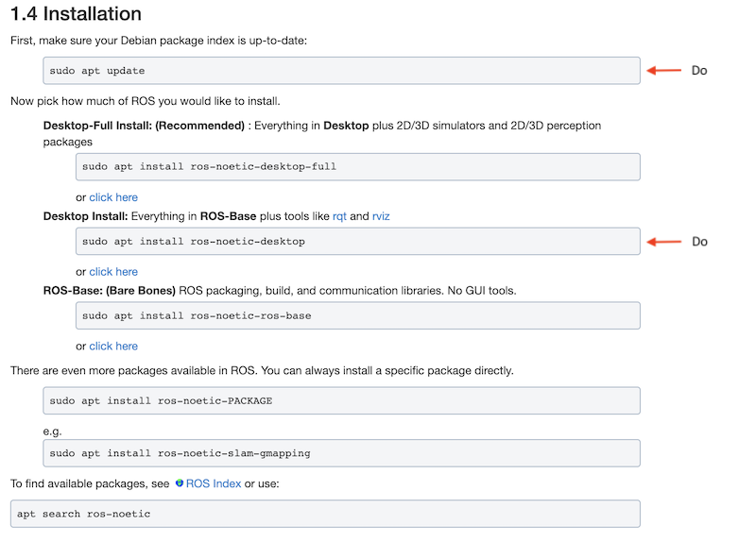The image size is (756, 542).
Task: Click the 'Do' label next to apt update
Action: click(x=699, y=71)
